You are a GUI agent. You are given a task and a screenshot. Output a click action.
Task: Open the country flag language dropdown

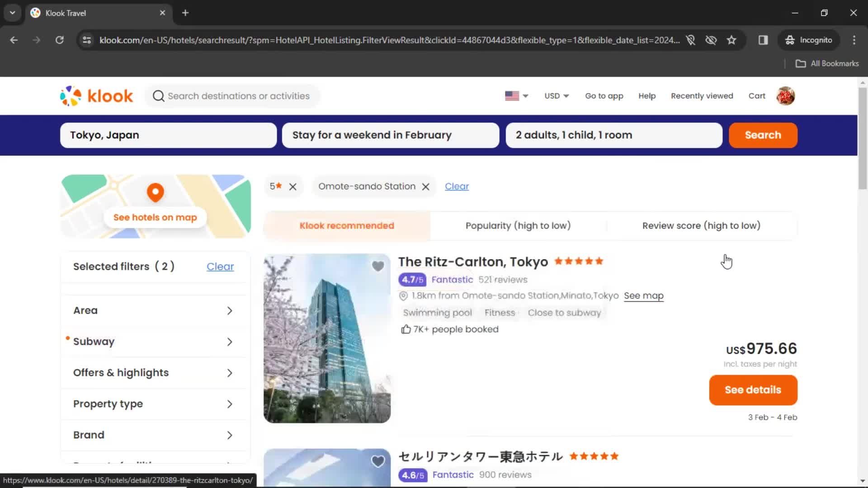click(x=516, y=96)
